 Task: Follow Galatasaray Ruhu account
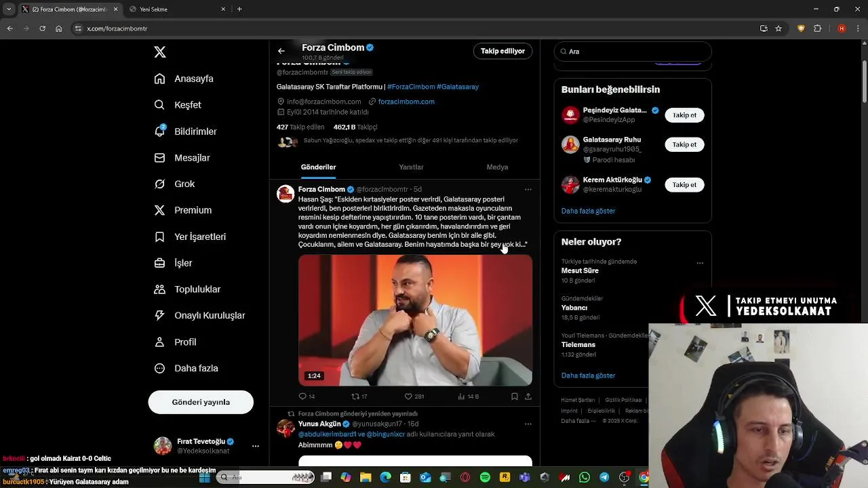click(x=684, y=144)
